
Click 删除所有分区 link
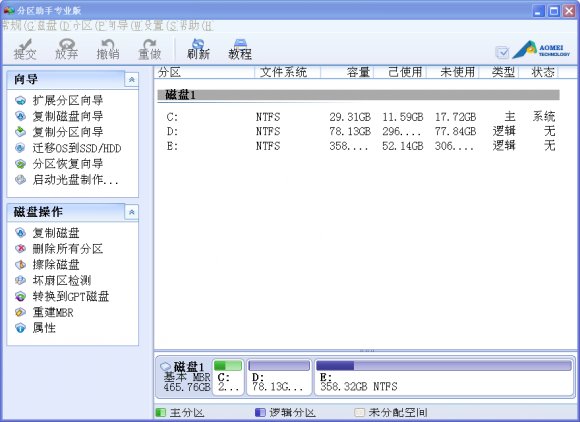pyautogui.click(x=68, y=249)
